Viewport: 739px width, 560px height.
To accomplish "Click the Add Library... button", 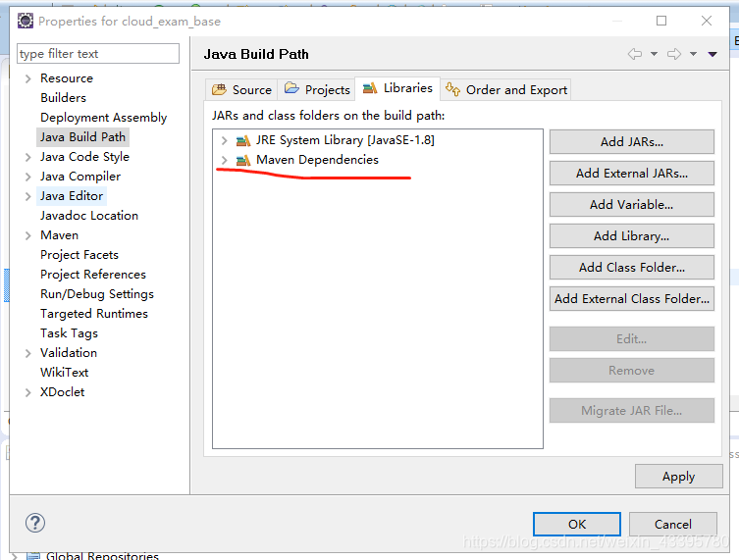I will point(632,236).
